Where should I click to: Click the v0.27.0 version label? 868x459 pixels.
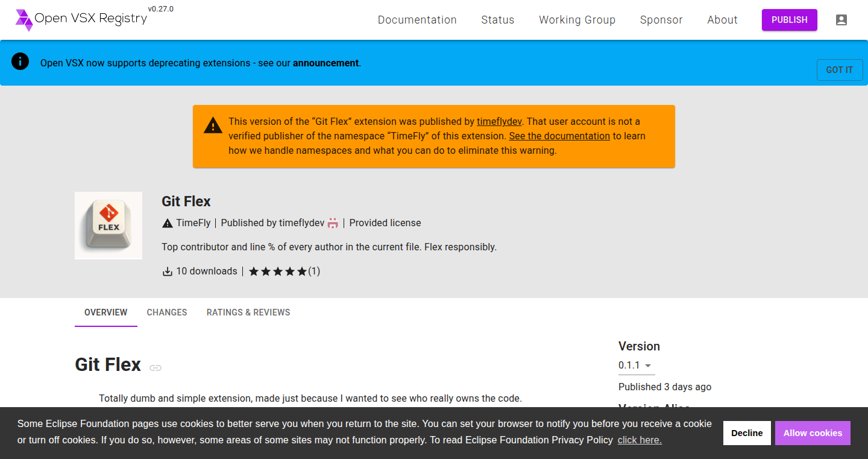tap(160, 9)
